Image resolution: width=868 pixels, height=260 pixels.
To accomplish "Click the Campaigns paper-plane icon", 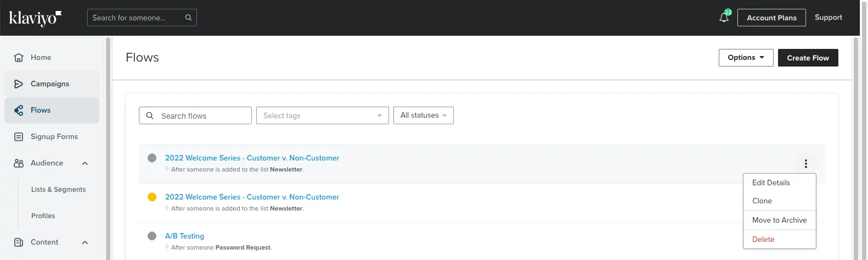I will click(x=19, y=84).
